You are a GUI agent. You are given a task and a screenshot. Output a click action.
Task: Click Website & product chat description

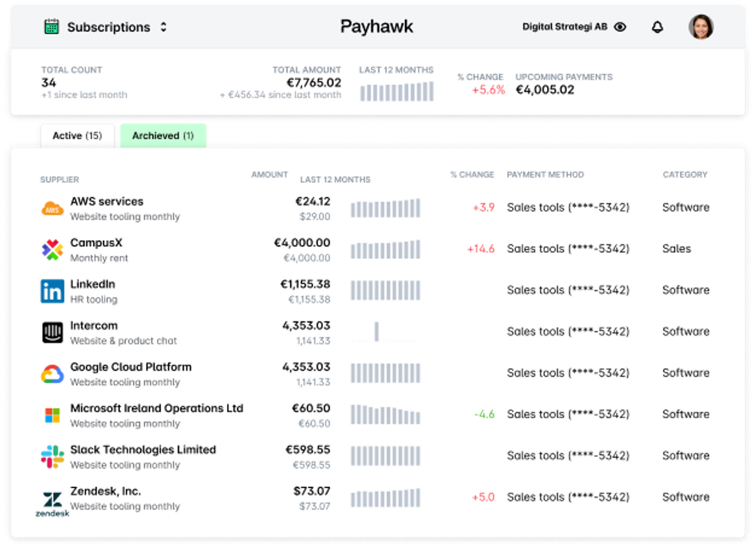pyautogui.click(x=124, y=341)
